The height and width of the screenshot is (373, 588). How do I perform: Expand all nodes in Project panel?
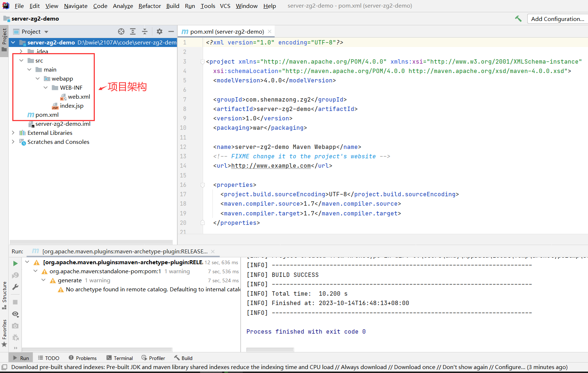click(x=133, y=31)
